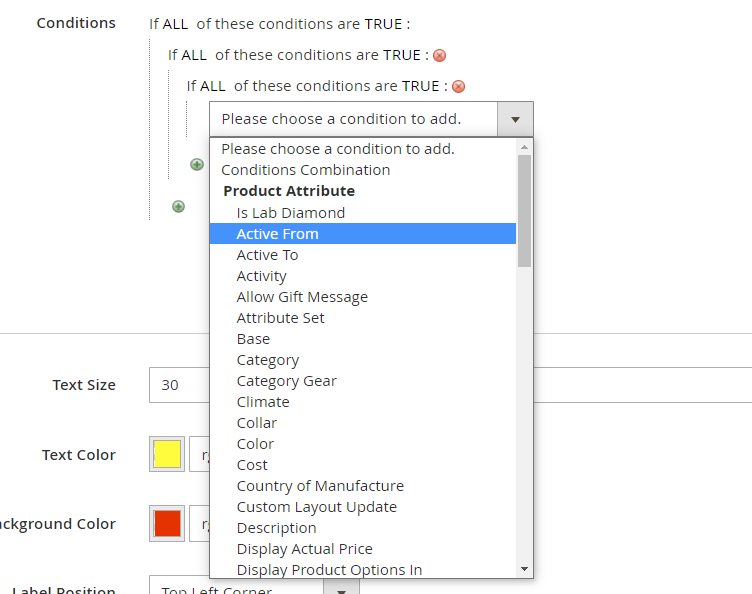This screenshot has height=594, width=752.
Task: Click the Text Size input field
Action: pyautogui.click(x=178, y=385)
